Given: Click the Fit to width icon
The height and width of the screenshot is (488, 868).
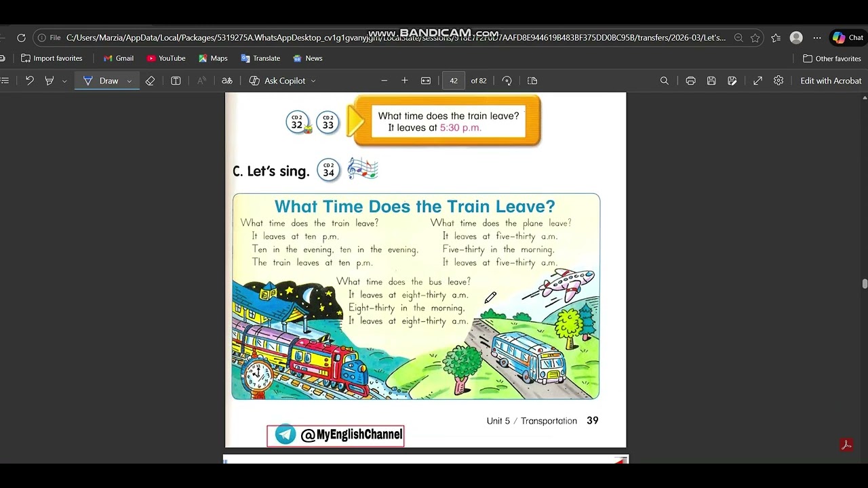Looking at the screenshot, I should click(426, 81).
